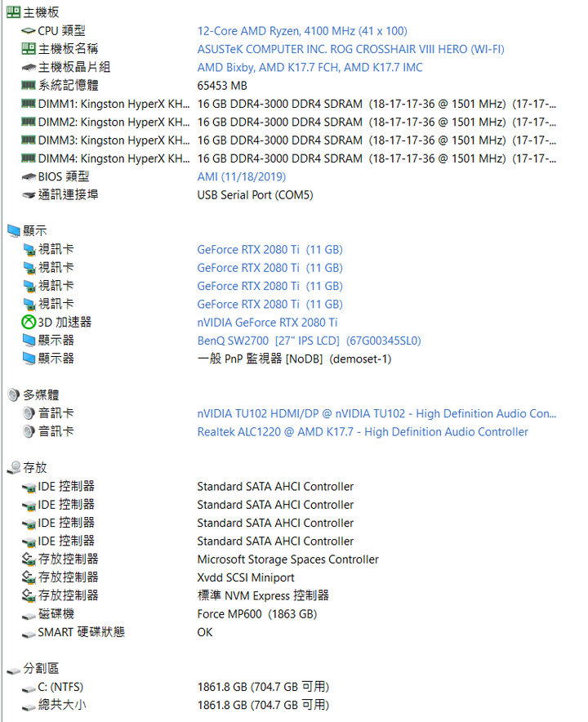
Task: Click the 顯示 section monitor icon
Action: [13, 230]
